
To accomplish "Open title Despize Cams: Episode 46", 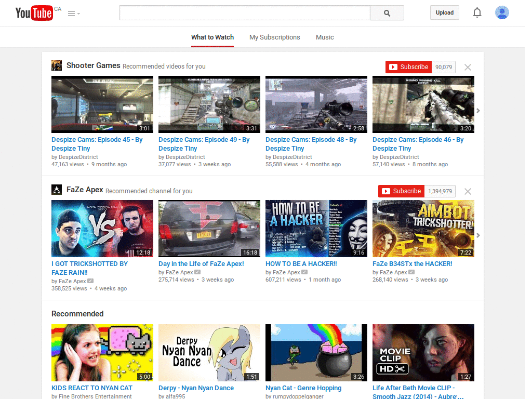I will [418, 144].
